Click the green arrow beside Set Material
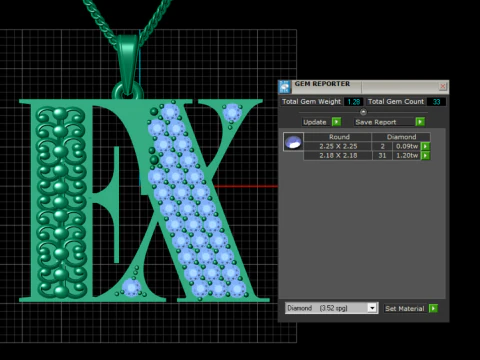 pos(433,308)
